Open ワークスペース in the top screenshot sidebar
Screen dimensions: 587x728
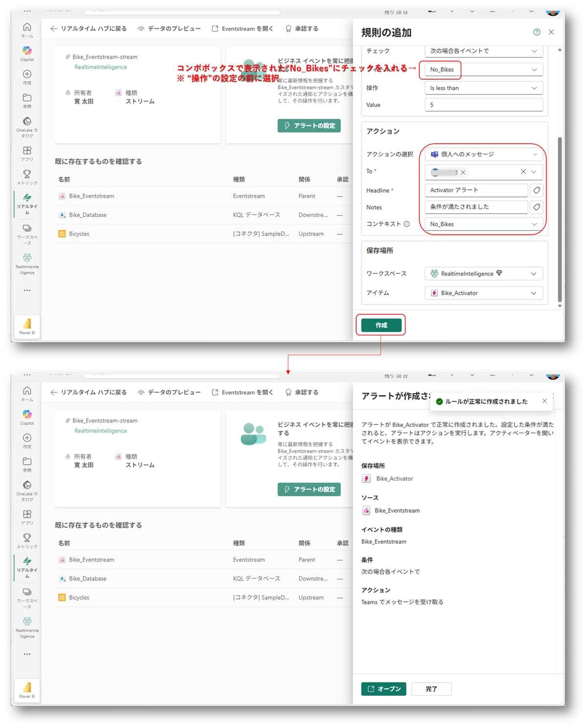[x=27, y=234]
